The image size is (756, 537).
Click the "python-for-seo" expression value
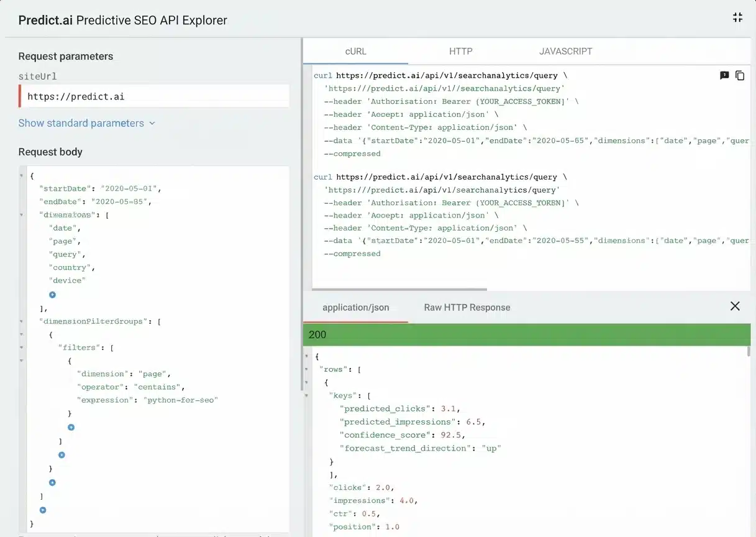tap(181, 400)
